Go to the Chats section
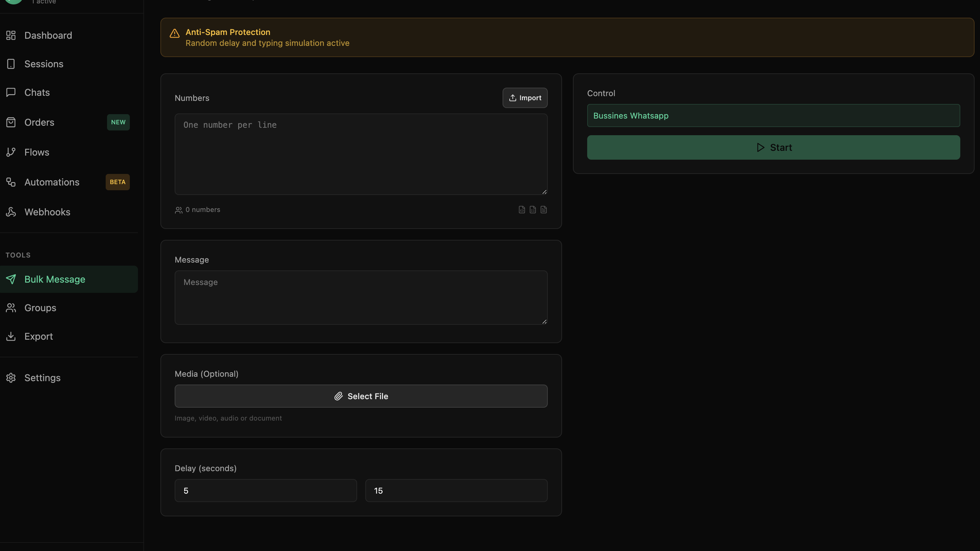 [37, 92]
